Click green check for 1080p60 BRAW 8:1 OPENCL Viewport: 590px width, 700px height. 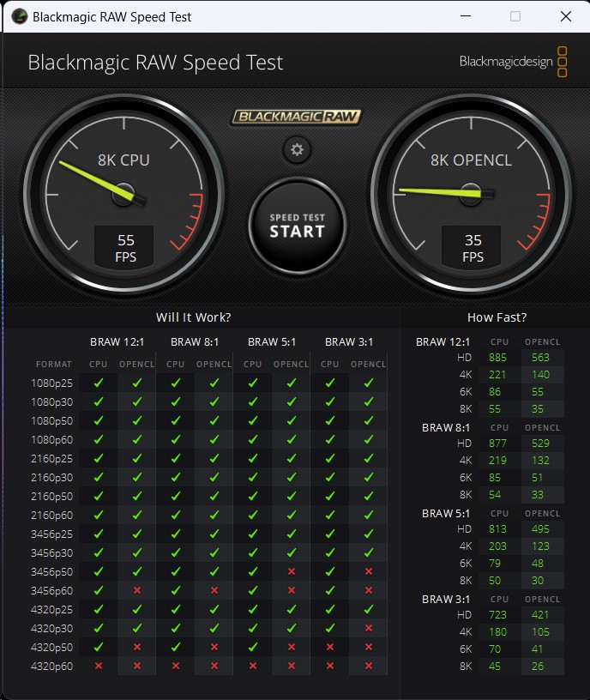click(x=214, y=439)
